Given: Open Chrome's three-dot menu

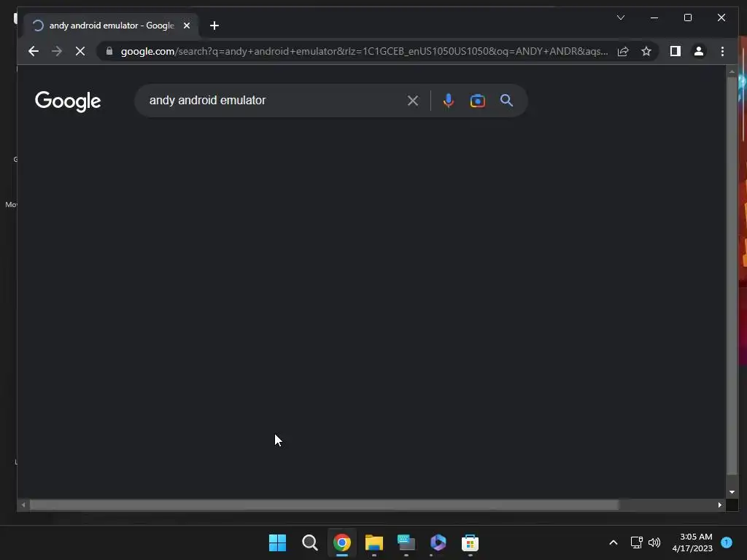Looking at the screenshot, I should pyautogui.click(x=722, y=51).
